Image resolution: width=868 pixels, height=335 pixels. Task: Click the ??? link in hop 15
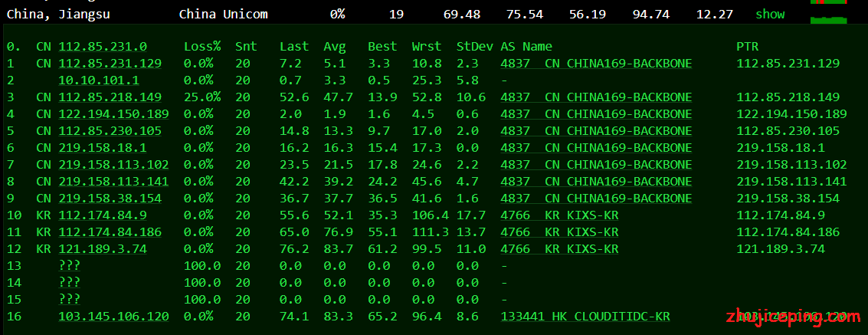click(70, 300)
